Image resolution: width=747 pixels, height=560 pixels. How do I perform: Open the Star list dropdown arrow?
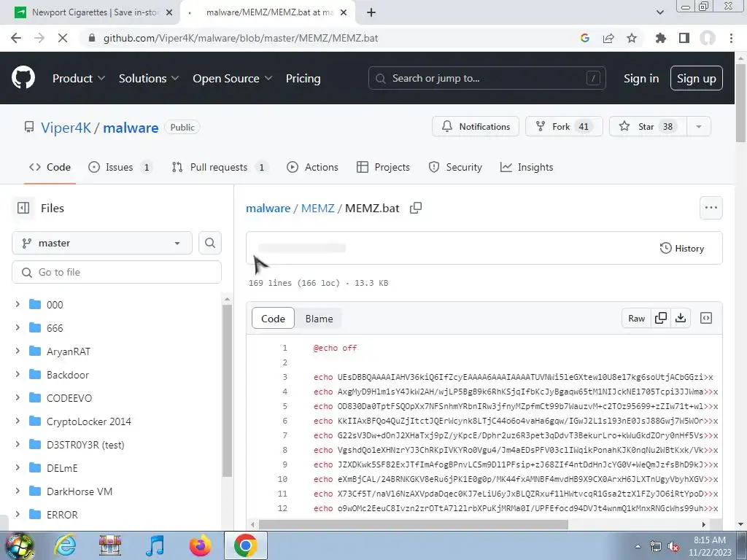(698, 127)
